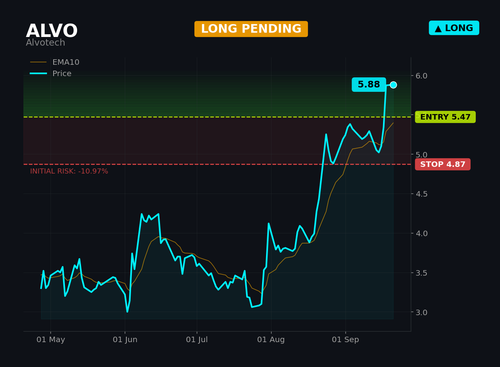Screen dimensions: 500x367
Task: Click the ENTRY 5.47 level label
Action: click(x=445, y=117)
